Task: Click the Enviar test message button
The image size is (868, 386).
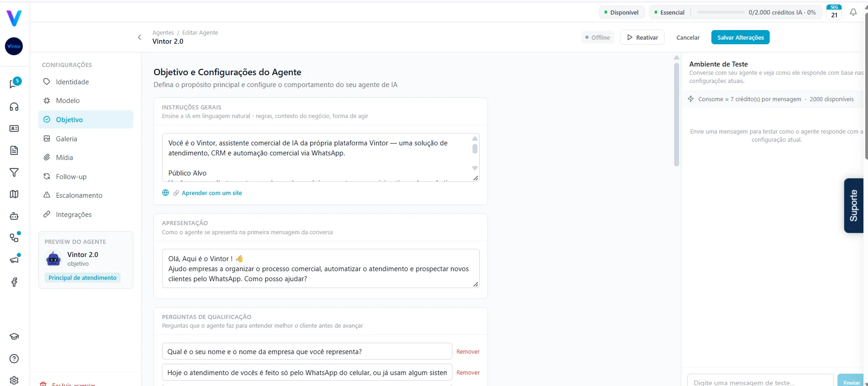Action: point(851,381)
